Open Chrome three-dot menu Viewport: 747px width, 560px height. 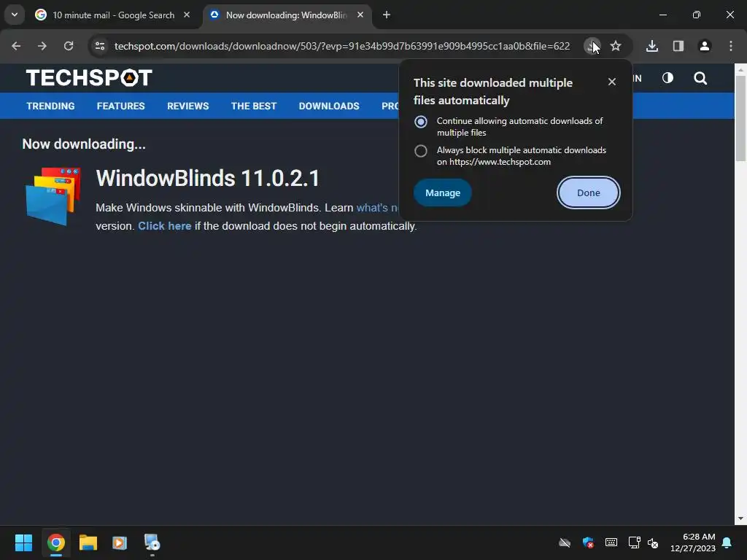click(731, 46)
